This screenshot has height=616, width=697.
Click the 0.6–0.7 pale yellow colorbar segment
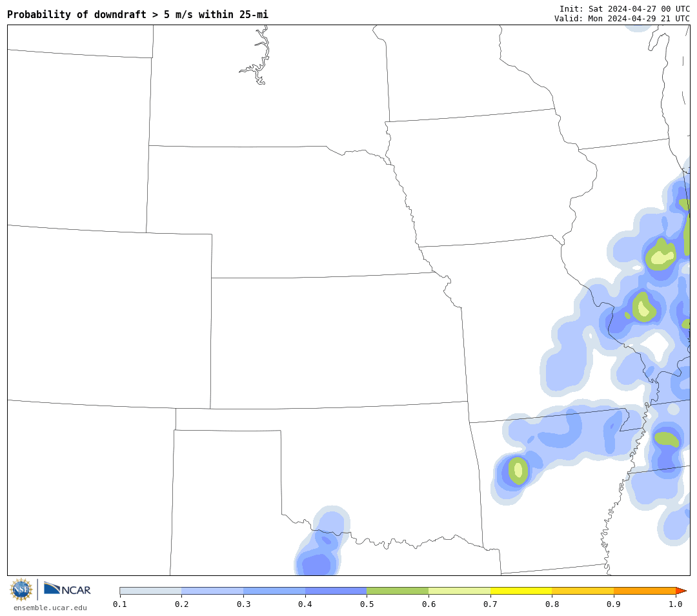coord(460,591)
